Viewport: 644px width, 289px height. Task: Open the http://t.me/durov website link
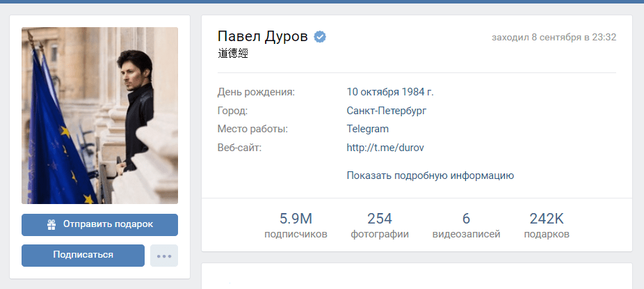pyautogui.click(x=385, y=148)
